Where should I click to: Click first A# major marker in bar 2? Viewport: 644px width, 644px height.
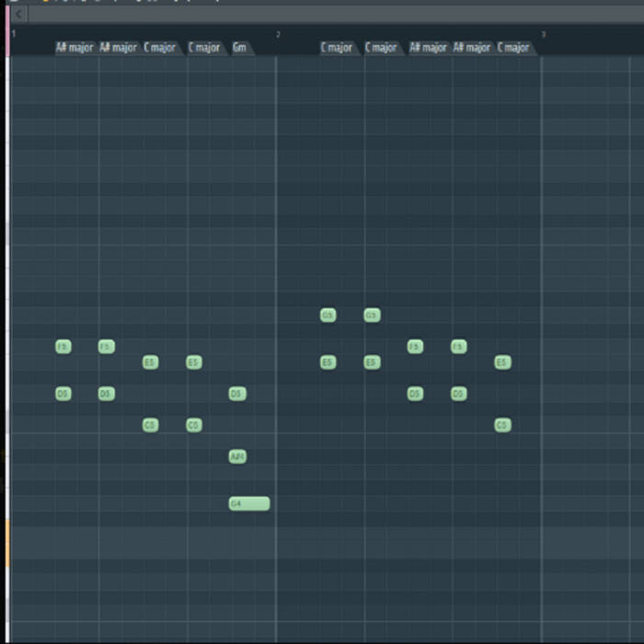click(x=427, y=47)
